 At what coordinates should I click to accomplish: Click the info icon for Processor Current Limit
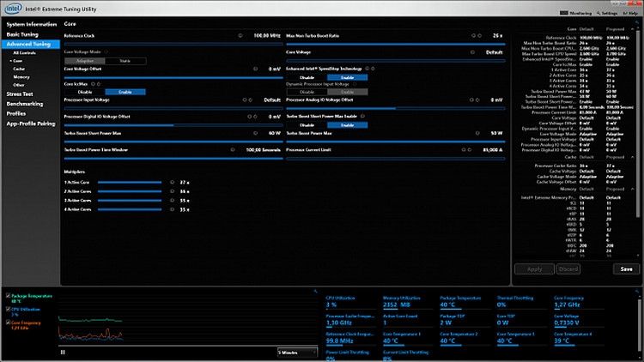click(464, 150)
